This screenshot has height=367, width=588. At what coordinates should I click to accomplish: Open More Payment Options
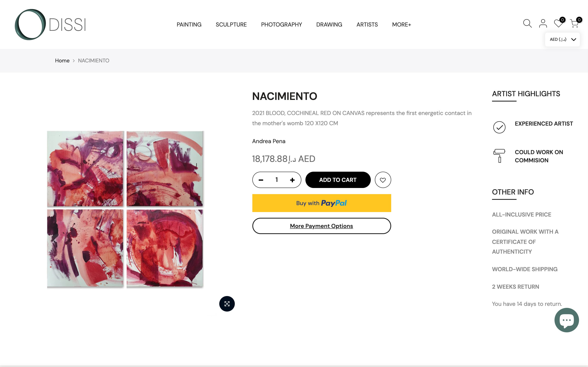pyautogui.click(x=321, y=226)
